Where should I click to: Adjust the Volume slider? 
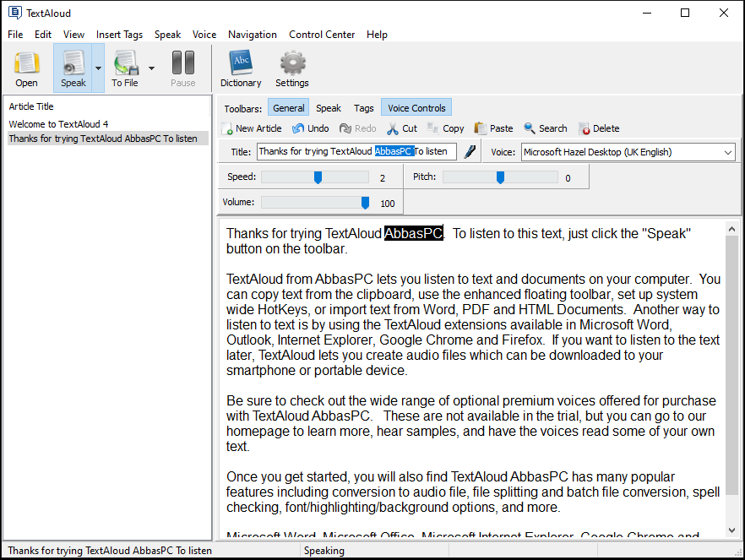tap(365, 203)
